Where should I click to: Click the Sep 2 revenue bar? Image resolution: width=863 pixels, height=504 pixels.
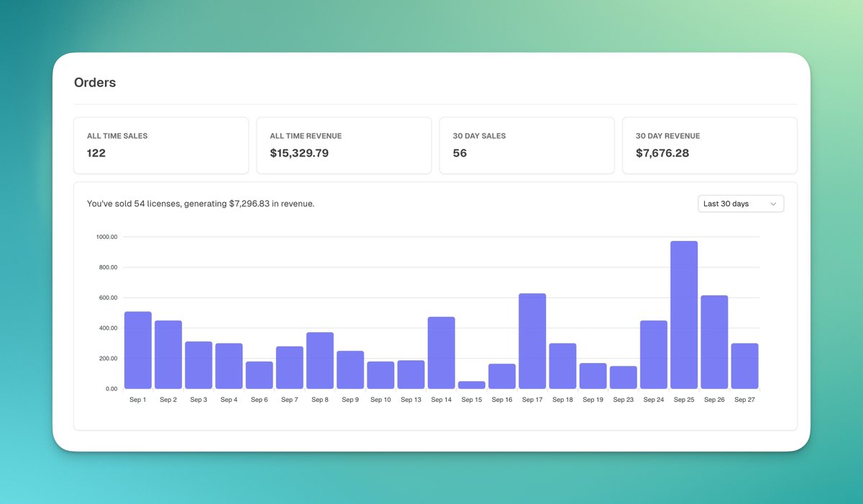168,354
